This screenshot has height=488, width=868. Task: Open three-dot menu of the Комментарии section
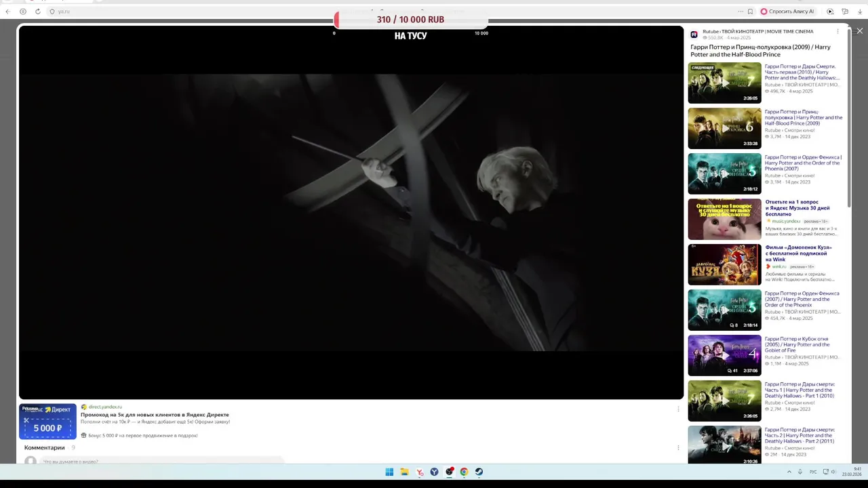[x=678, y=447]
